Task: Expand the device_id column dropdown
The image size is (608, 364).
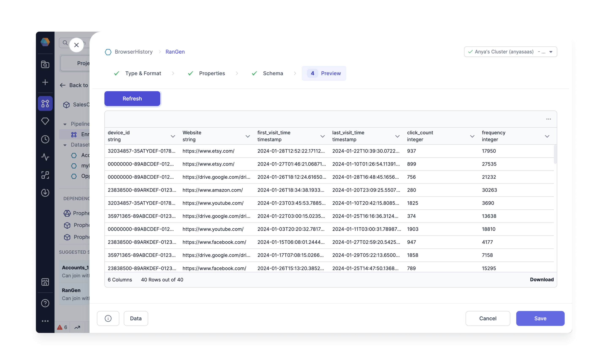Action: point(173,136)
